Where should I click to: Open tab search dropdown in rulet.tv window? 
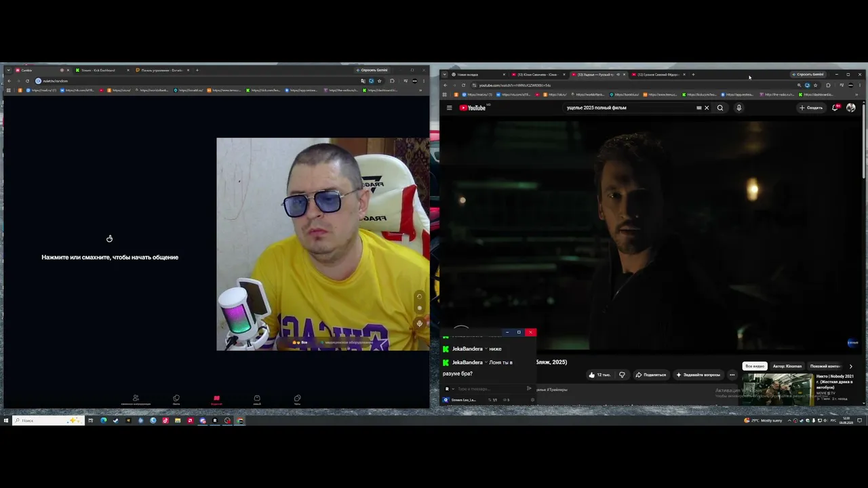pyautogui.click(x=8, y=70)
